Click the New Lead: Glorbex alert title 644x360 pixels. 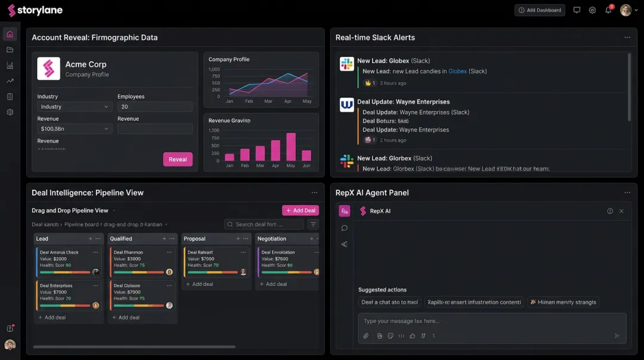[x=394, y=158]
